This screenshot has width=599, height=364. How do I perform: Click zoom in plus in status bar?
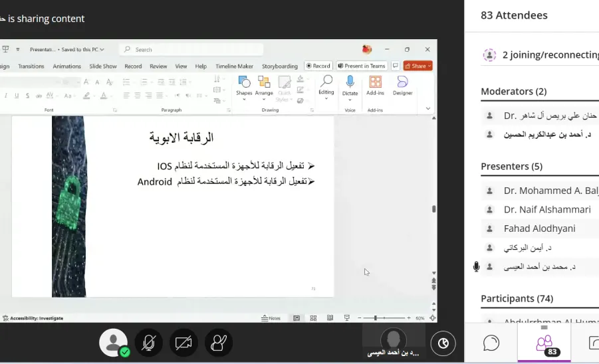coord(409,318)
